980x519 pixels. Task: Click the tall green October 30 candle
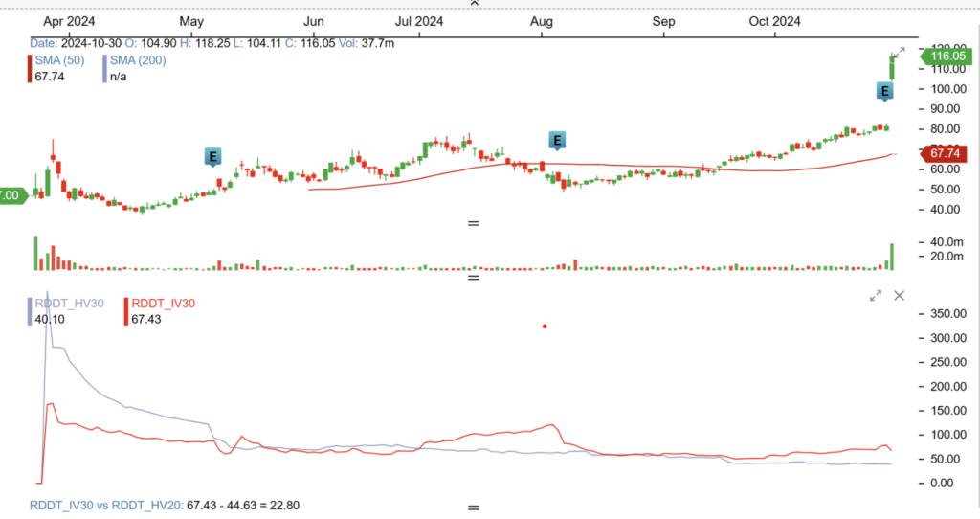[x=892, y=68]
